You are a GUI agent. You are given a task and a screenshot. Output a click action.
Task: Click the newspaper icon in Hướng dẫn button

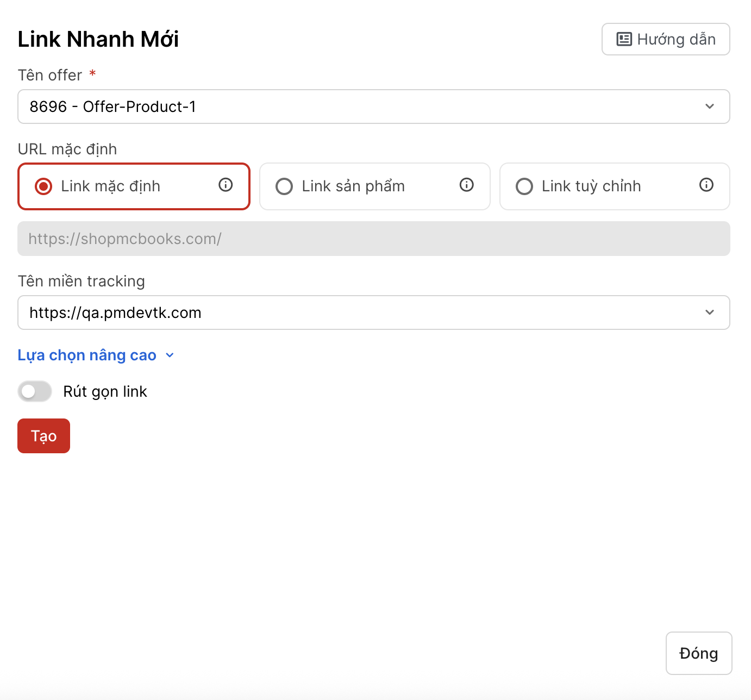point(624,39)
